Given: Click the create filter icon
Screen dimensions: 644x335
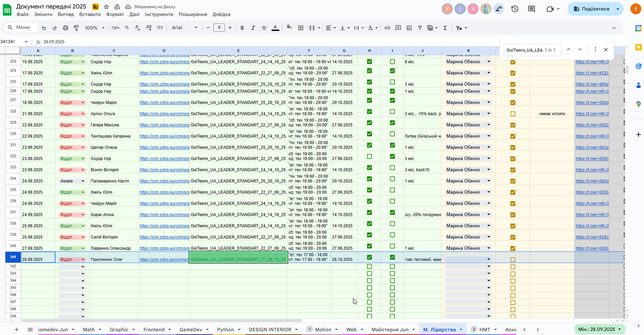Looking at the screenshot, I should pyautogui.click(x=420, y=28).
